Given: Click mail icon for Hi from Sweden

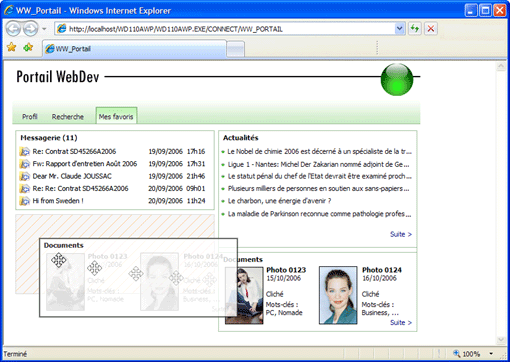Looking at the screenshot, I should 24,201.
